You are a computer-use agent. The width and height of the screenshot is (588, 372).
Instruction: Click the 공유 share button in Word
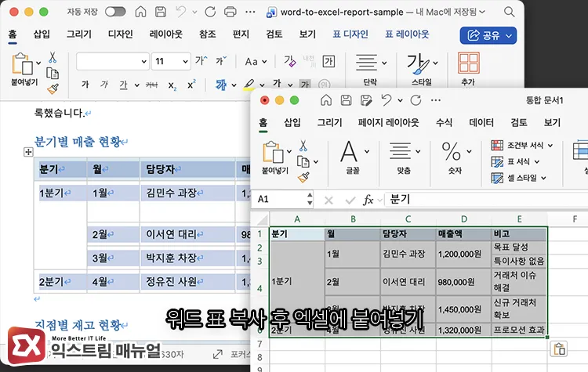[488, 35]
